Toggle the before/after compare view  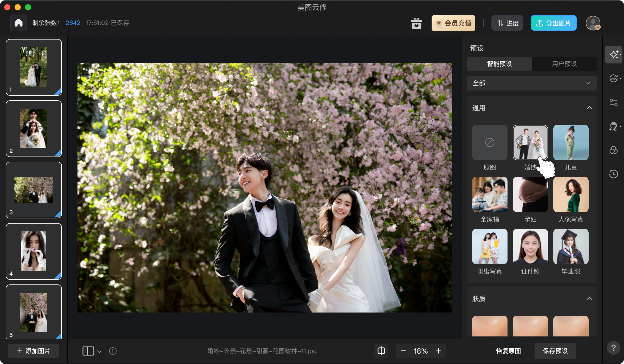381,351
